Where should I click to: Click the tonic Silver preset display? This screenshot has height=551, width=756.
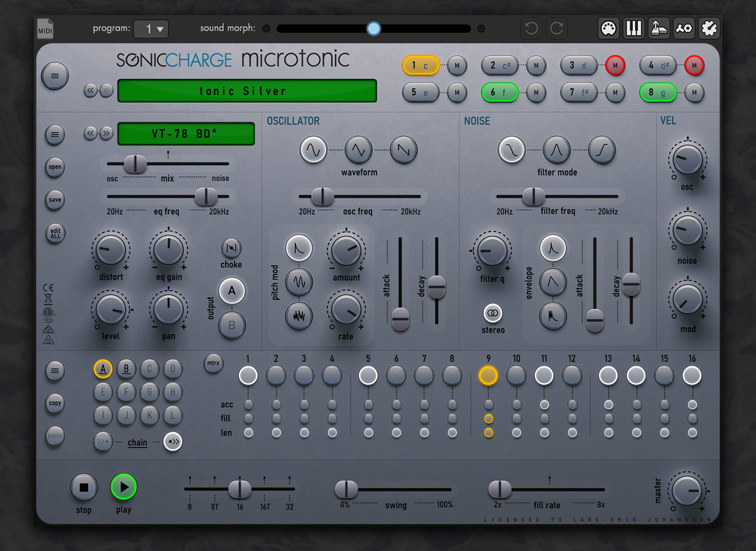(247, 91)
